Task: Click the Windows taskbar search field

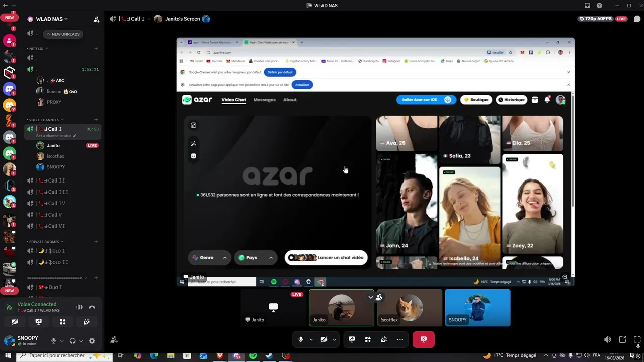Action: [64, 356]
